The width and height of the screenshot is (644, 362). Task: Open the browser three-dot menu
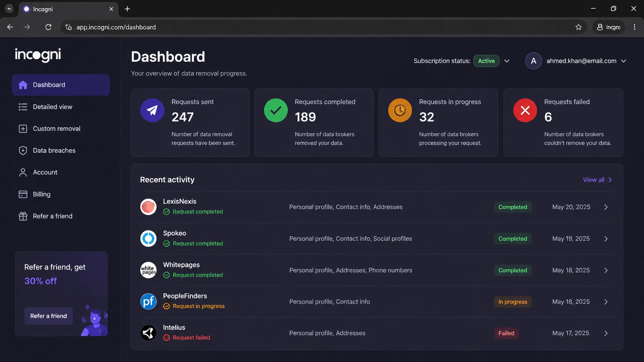[634, 27]
